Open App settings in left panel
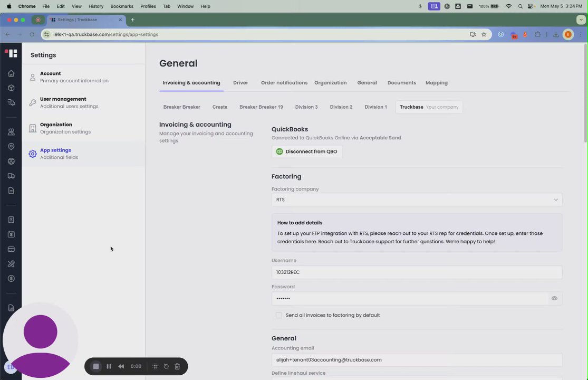Viewport: 588px width, 380px height. tap(84, 154)
